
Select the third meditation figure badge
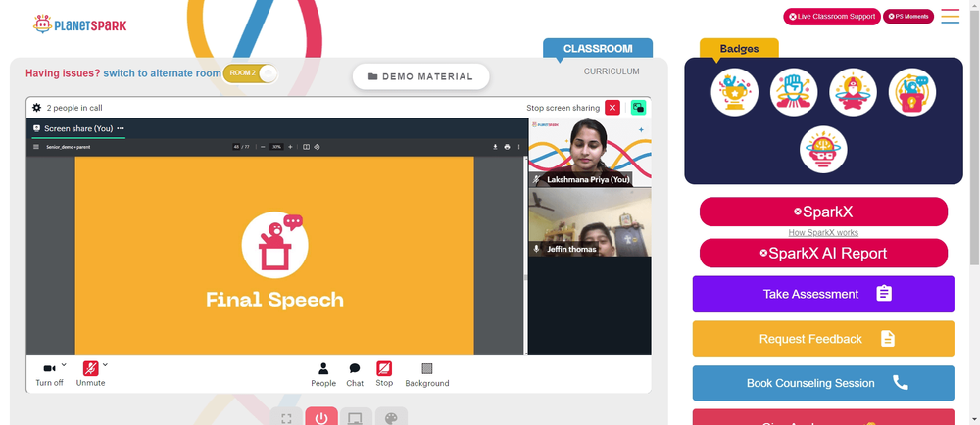pos(854,92)
